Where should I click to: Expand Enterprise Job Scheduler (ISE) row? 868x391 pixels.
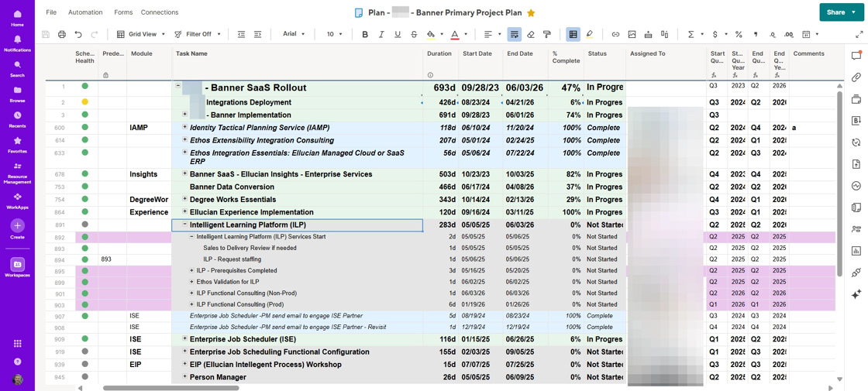(185, 339)
